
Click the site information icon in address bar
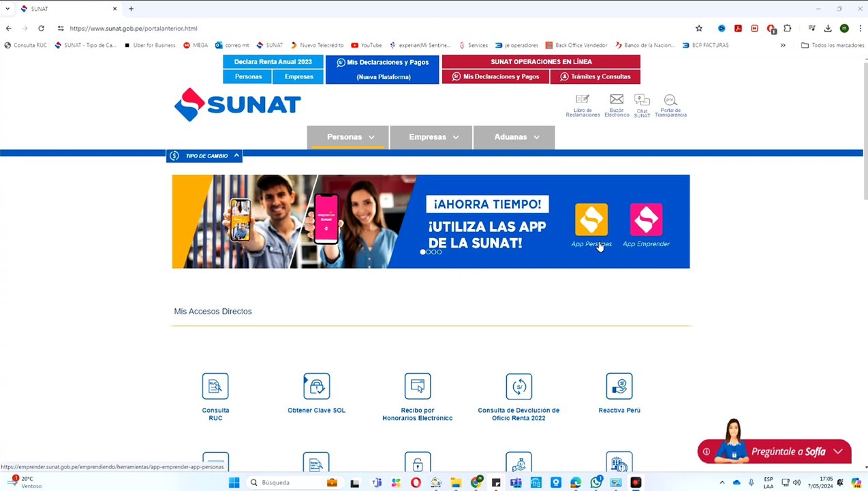61,28
